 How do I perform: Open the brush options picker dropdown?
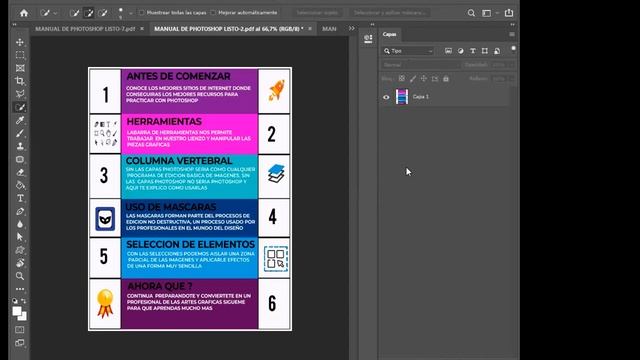pos(131,13)
